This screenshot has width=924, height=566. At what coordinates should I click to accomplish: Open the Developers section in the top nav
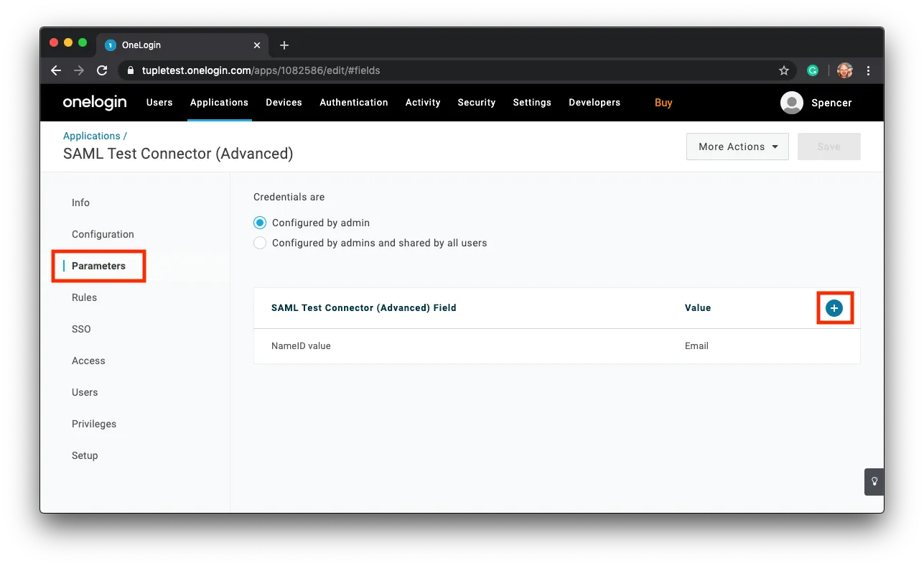[x=594, y=102]
